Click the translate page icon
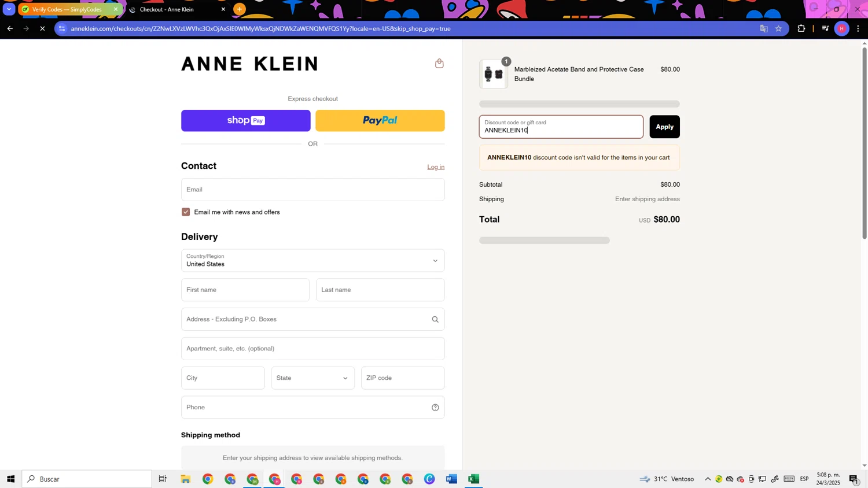This screenshot has width=868, height=488. point(764,28)
